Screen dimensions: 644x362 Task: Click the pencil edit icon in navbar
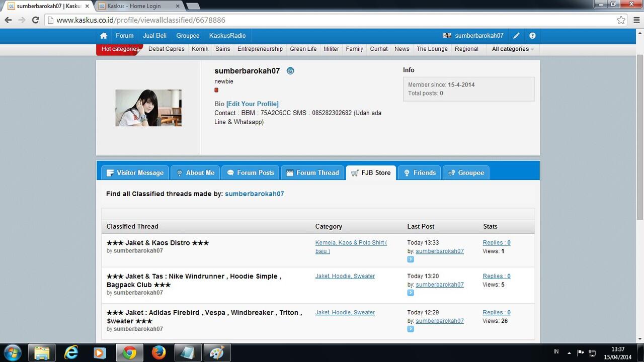tap(516, 36)
